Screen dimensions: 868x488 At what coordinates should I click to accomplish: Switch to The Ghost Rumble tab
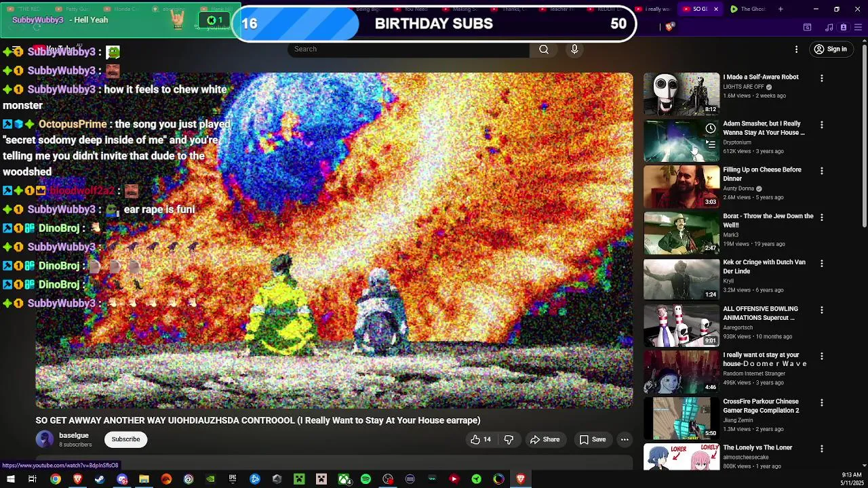point(749,9)
